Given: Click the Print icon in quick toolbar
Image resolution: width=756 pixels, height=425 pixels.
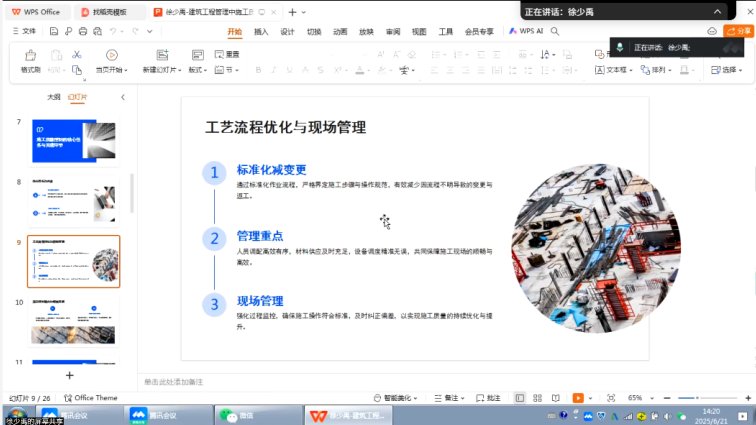Looking at the screenshot, I should [x=83, y=31].
